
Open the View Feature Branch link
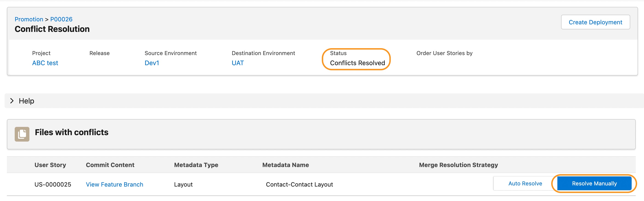[115, 184]
